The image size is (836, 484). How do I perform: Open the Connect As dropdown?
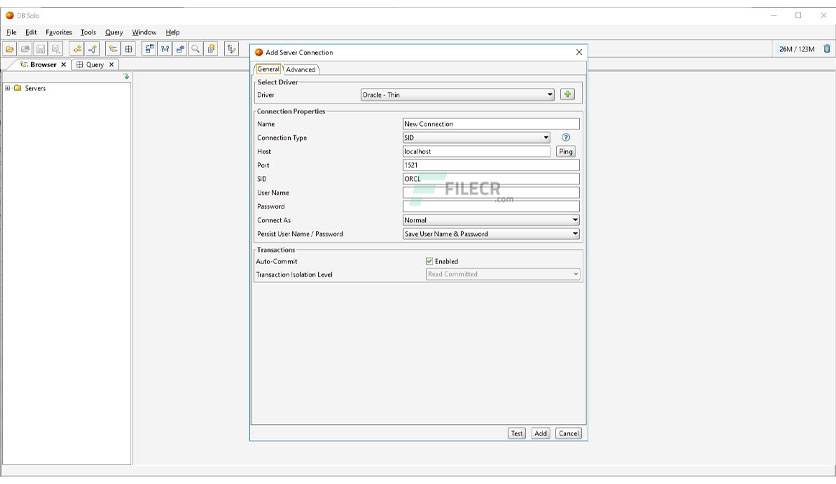click(x=491, y=220)
